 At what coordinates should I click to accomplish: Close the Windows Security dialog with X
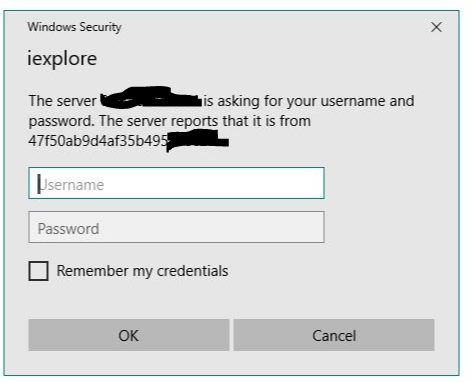tap(436, 27)
